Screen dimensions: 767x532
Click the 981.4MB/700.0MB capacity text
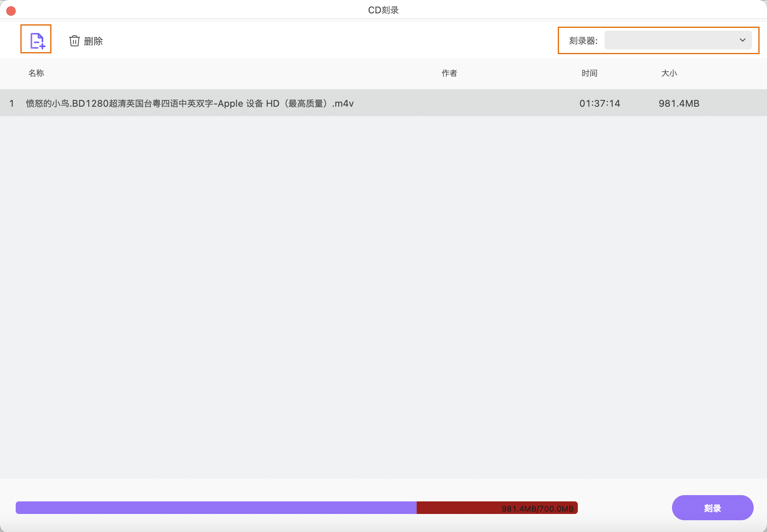click(537, 509)
